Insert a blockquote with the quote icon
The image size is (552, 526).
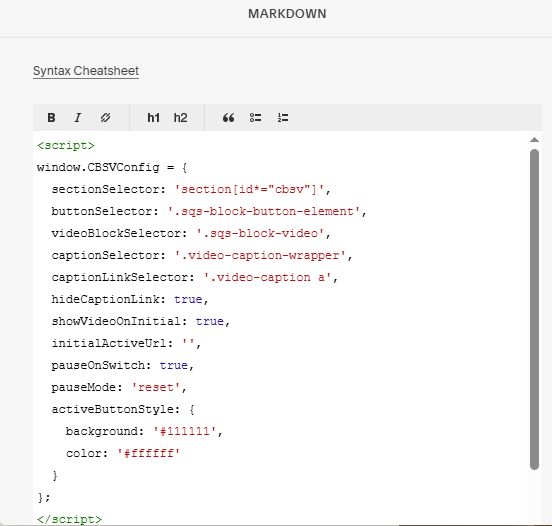228,118
